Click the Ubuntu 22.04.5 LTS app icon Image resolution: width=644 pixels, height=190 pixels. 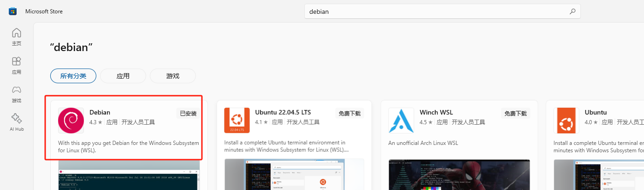click(237, 120)
